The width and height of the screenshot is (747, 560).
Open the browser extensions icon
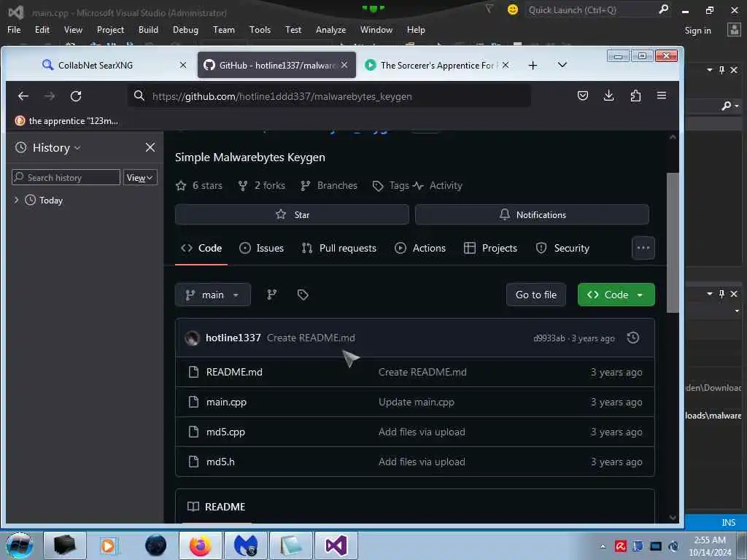(x=635, y=96)
